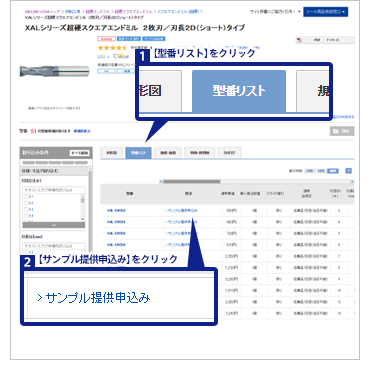
Task: Set display count to 30件
Action: [x=310, y=171]
